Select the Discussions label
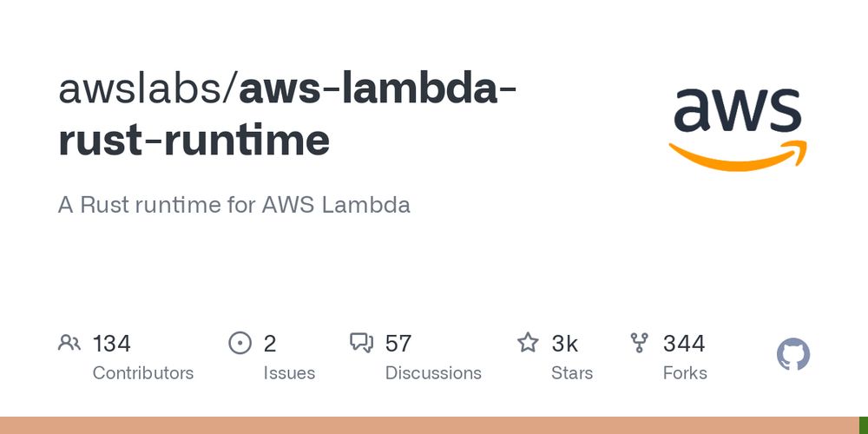Viewport: 868px width, 434px height. click(433, 373)
